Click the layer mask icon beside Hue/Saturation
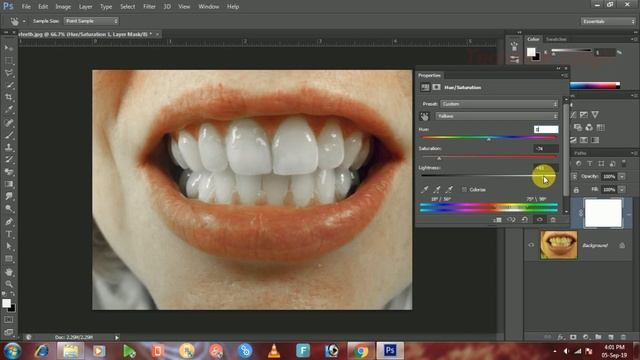 click(x=436, y=87)
